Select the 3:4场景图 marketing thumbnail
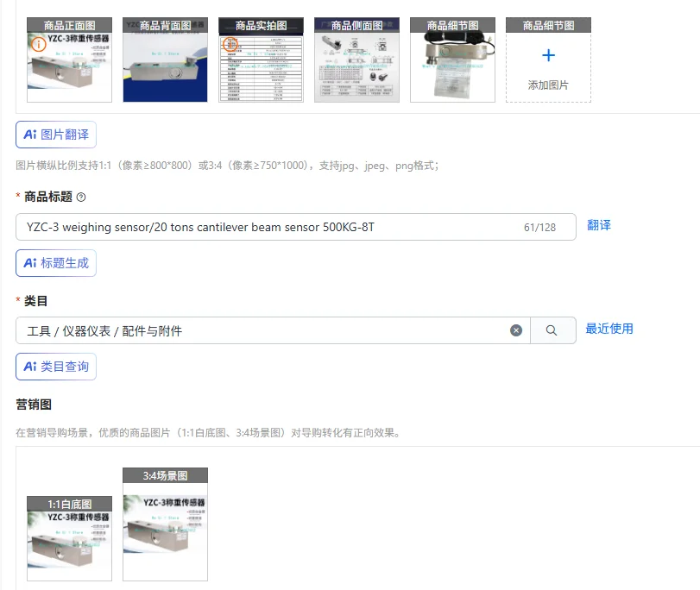Screen dimensions: 700x590 (165, 524)
